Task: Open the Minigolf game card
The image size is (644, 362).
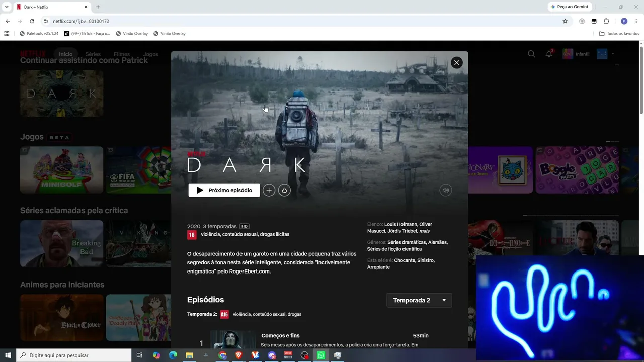Action: point(62,170)
